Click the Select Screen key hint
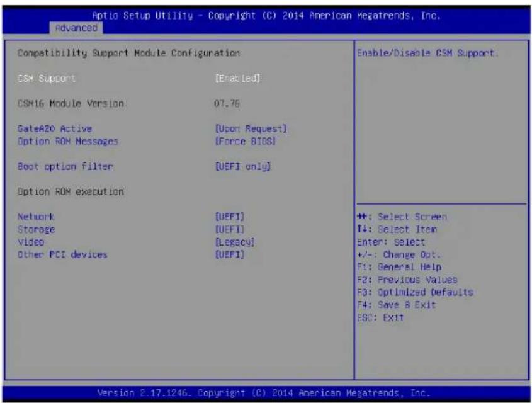Screen dimensions: 532x403 click(402, 217)
